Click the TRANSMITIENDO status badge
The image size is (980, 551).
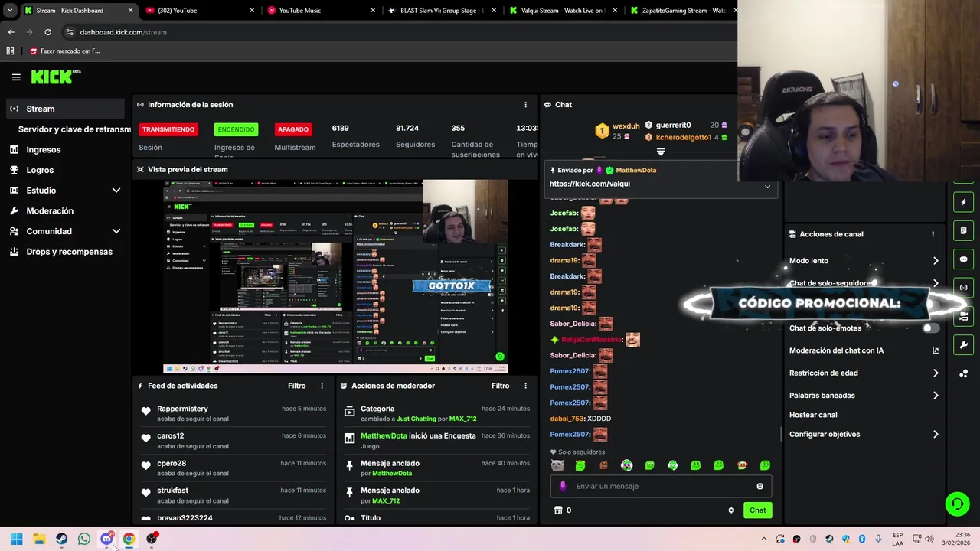pos(168,129)
